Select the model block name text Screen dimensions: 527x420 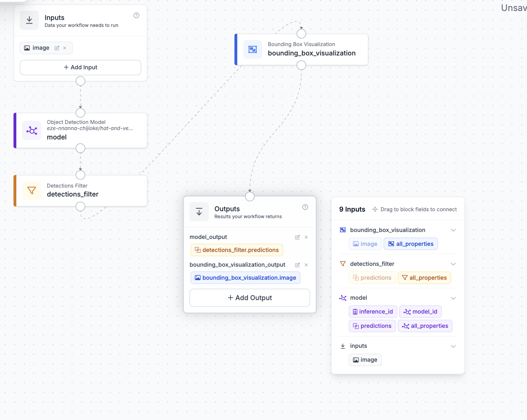(57, 137)
